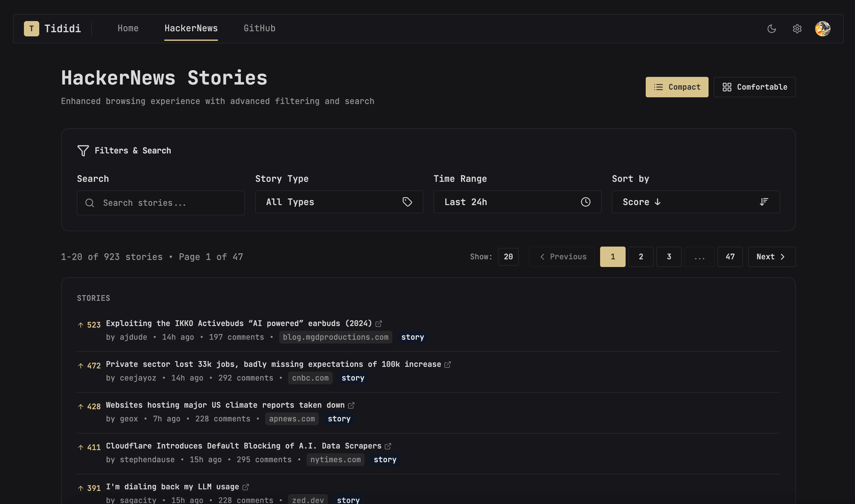Open settings gear icon
855x504 pixels.
(x=797, y=28)
